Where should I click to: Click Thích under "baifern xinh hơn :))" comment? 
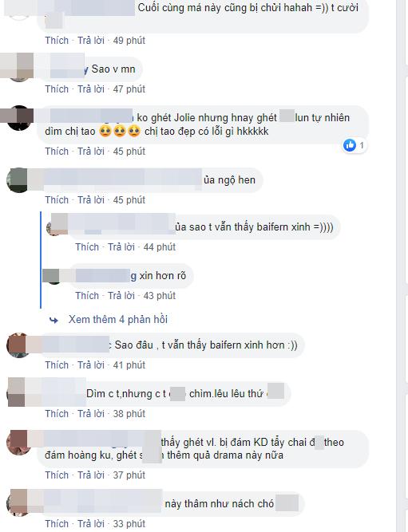coord(57,365)
